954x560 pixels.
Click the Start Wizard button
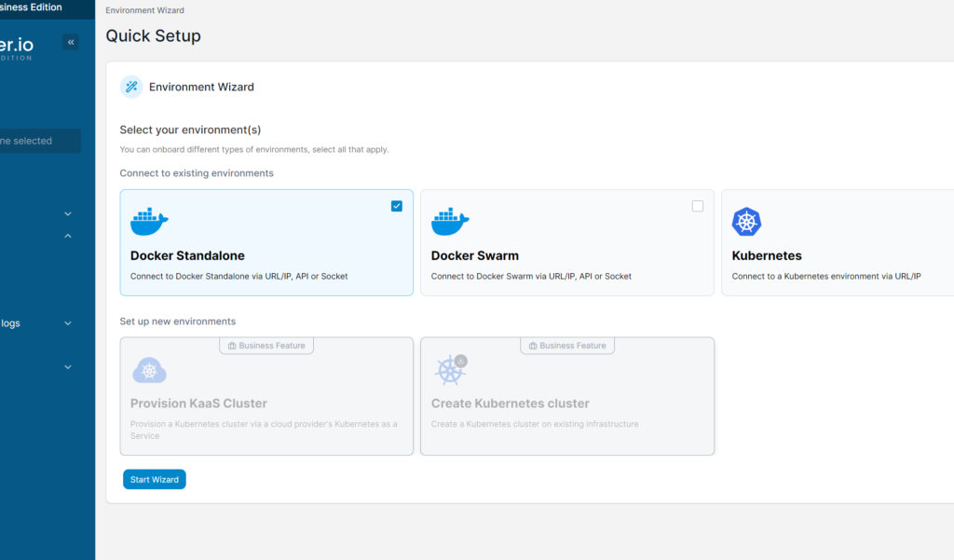pos(155,479)
